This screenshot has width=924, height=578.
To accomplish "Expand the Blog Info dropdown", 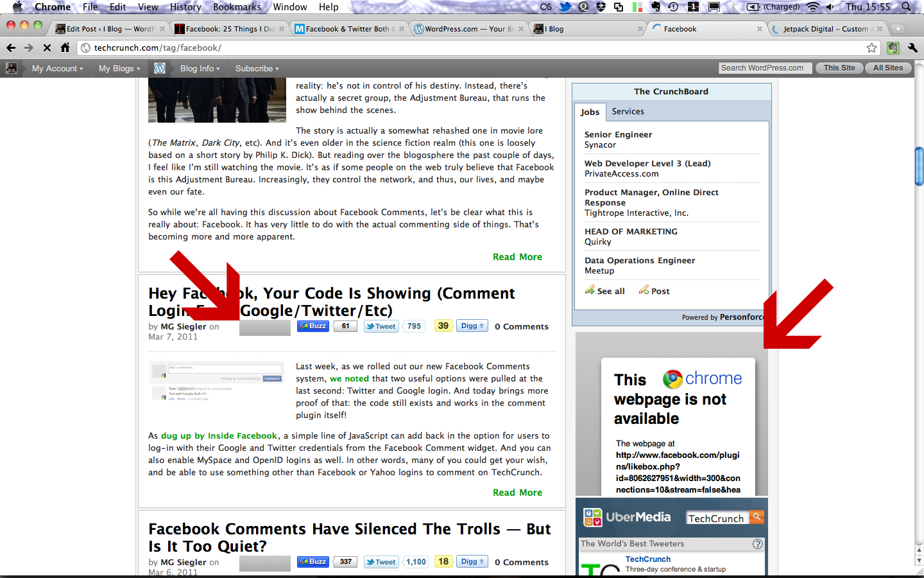I will click(x=200, y=69).
